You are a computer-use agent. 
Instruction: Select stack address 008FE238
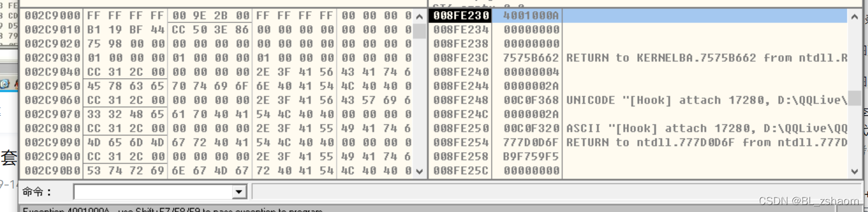(460, 43)
